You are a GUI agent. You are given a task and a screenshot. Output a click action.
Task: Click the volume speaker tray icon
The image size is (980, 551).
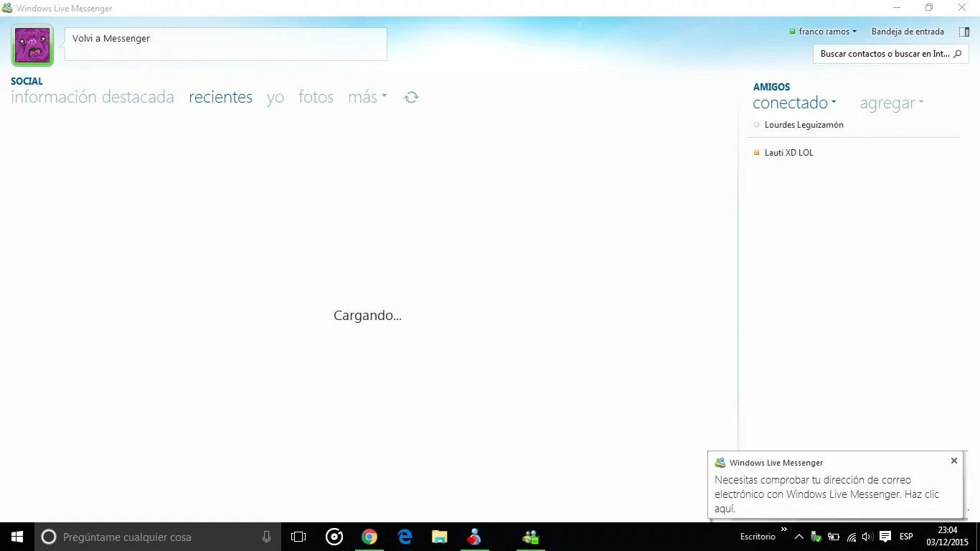tap(867, 537)
